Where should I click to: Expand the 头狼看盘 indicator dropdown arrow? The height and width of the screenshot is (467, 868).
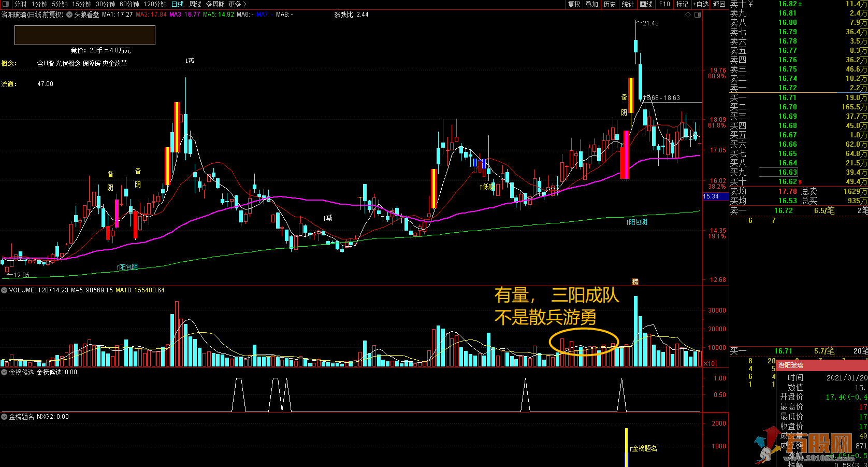[69, 15]
